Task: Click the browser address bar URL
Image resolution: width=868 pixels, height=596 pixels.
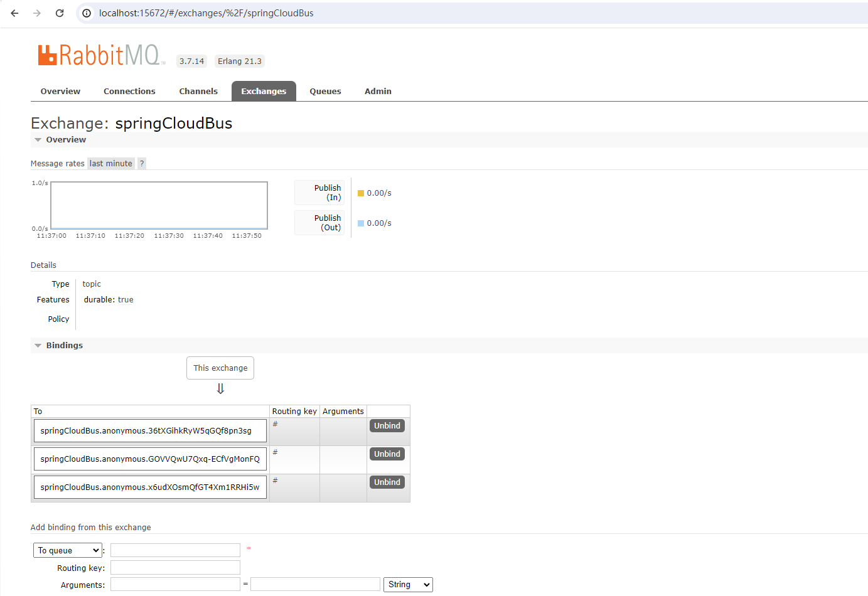Action: coord(206,13)
